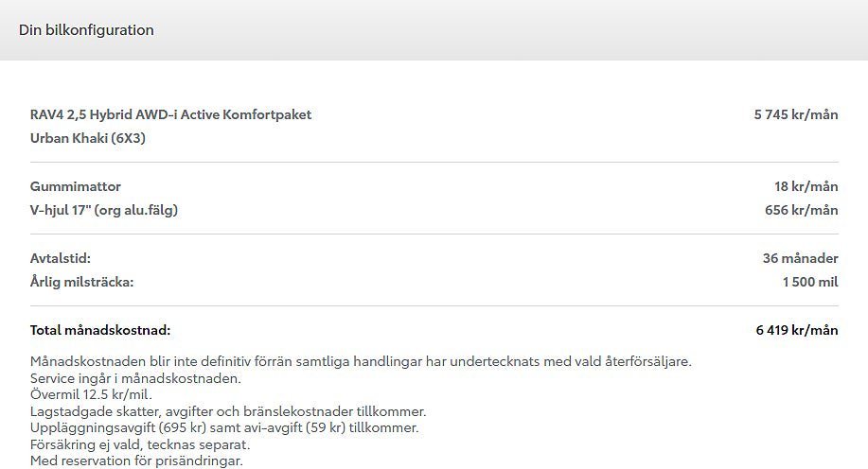Viewport: 868px width, 469px height.
Task: Click the Avtalstid label
Action: pos(61,258)
